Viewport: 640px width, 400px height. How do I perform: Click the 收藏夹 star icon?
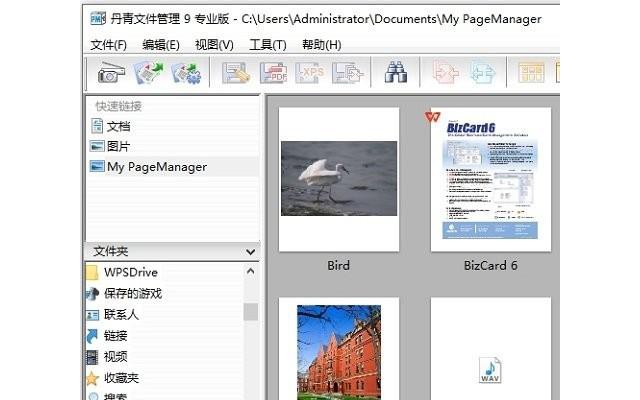click(x=93, y=378)
